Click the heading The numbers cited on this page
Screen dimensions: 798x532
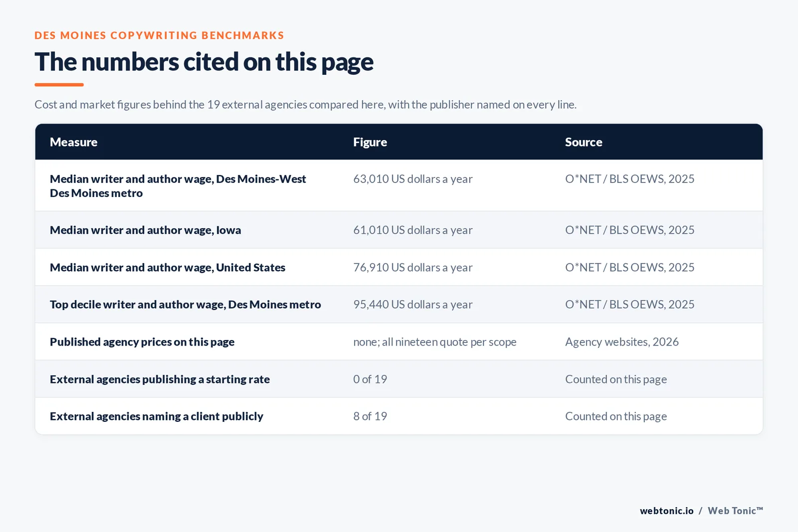[x=204, y=62]
